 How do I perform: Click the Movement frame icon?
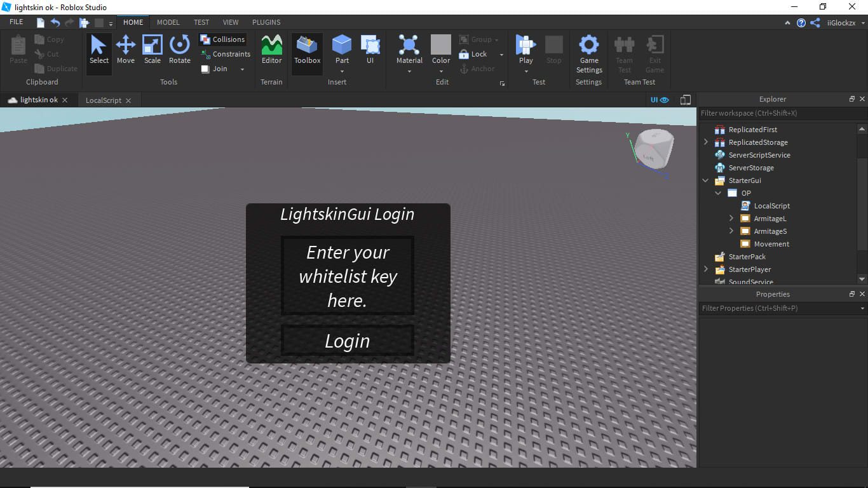tap(745, 244)
